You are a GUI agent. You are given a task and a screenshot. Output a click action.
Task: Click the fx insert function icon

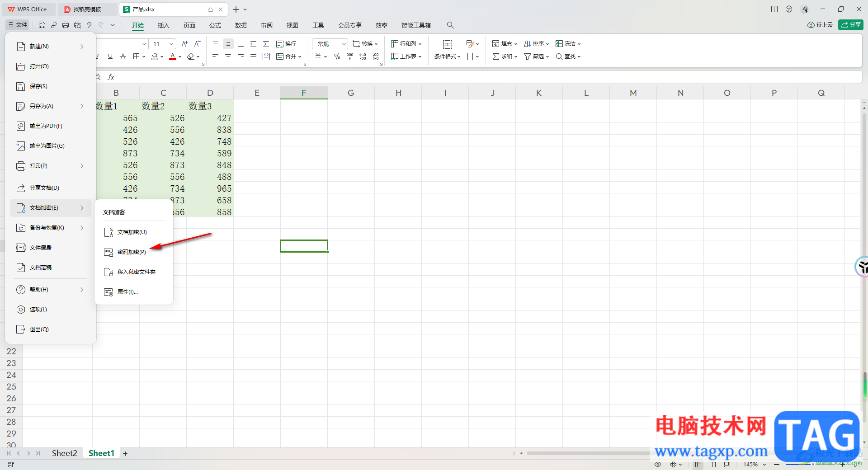pos(111,77)
